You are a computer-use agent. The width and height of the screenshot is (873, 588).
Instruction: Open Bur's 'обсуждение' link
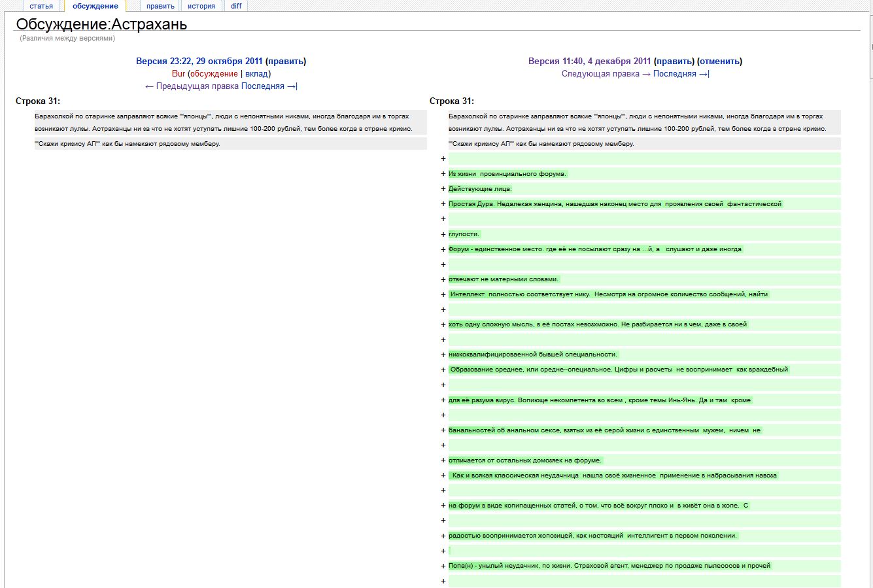(x=214, y=74)
